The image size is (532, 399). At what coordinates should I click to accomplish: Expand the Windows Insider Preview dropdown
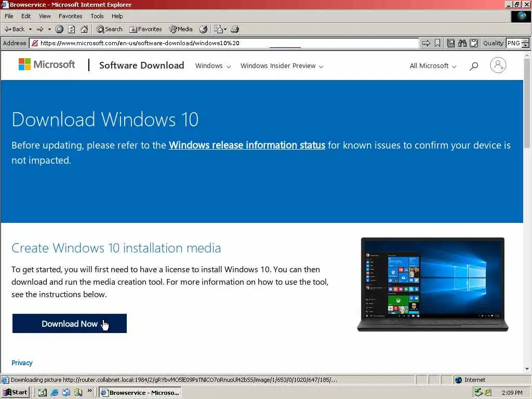tap(282, 66)
